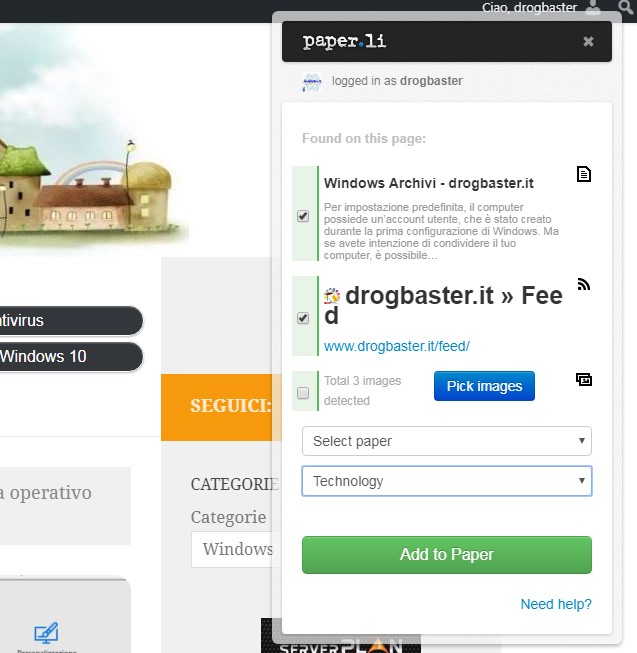
Task: Close the paper.li popup panel
Action: (588, 42)
